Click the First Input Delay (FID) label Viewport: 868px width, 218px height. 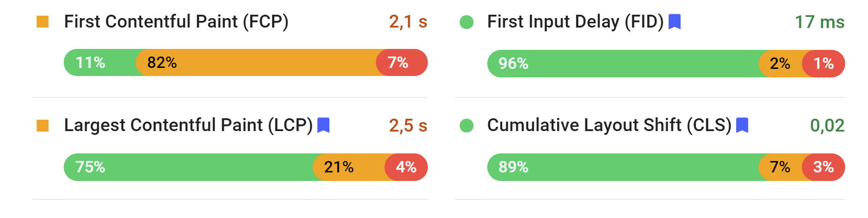(575, 22)
